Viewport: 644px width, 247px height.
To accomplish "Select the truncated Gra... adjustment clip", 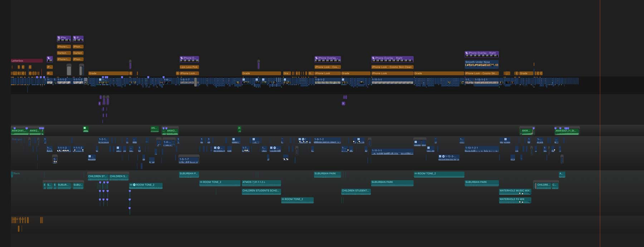I will point(287,73).
